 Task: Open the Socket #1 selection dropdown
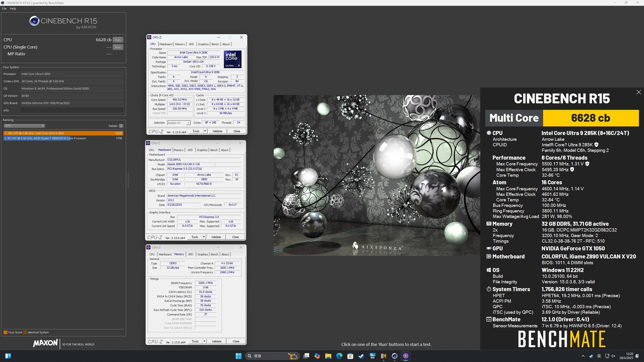click(x=179, y=123)
